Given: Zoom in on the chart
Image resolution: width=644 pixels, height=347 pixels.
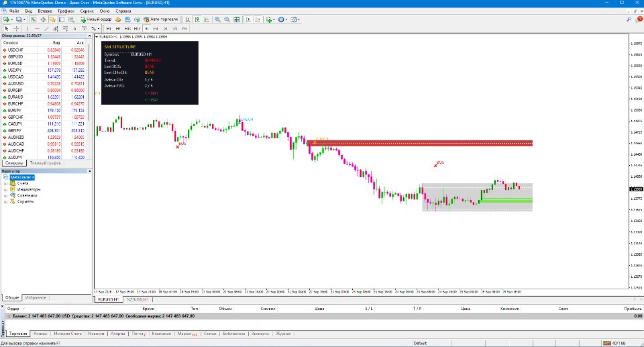Looking at the screenshot, I should 217,19.
